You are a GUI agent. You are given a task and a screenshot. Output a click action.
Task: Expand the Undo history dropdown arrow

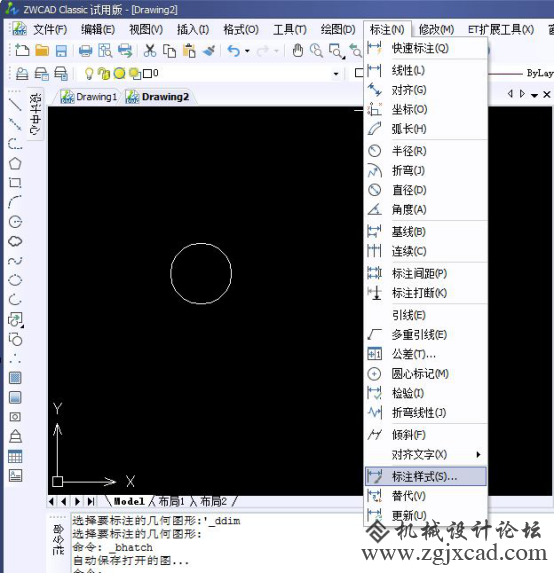[247, 51]
